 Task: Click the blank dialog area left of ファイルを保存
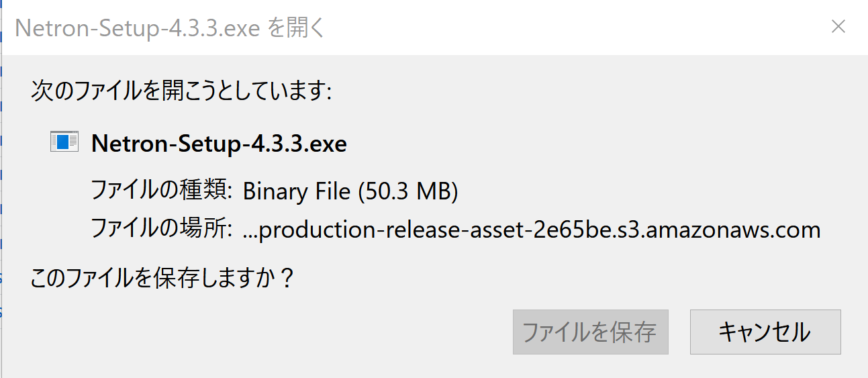[x=269, y=332]
